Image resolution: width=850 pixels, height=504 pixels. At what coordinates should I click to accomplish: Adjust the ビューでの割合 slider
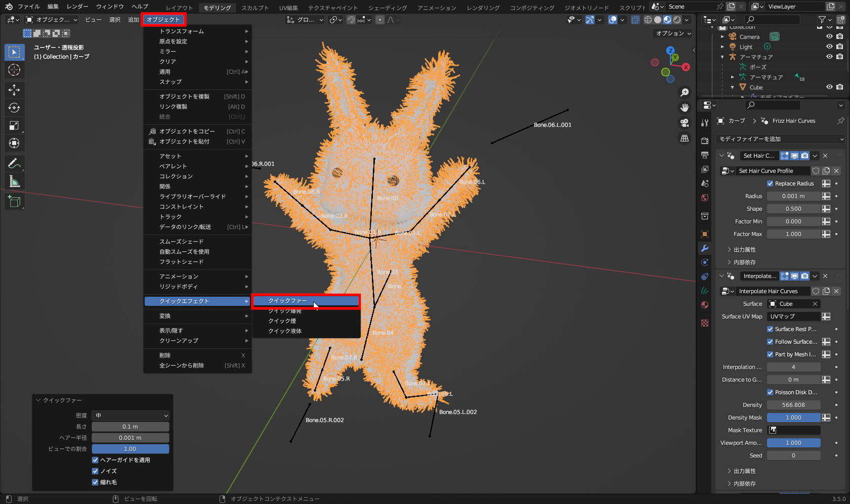point(130,448)
